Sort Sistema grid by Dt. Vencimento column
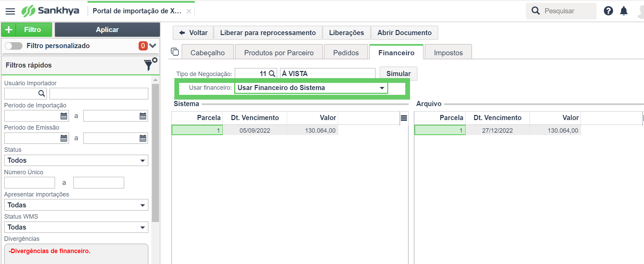The image size is (644, 264). pyautogui.click(x=255, y=118)
